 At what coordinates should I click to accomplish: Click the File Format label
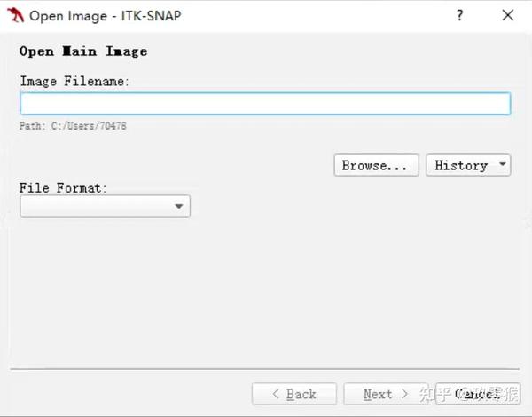63,188
